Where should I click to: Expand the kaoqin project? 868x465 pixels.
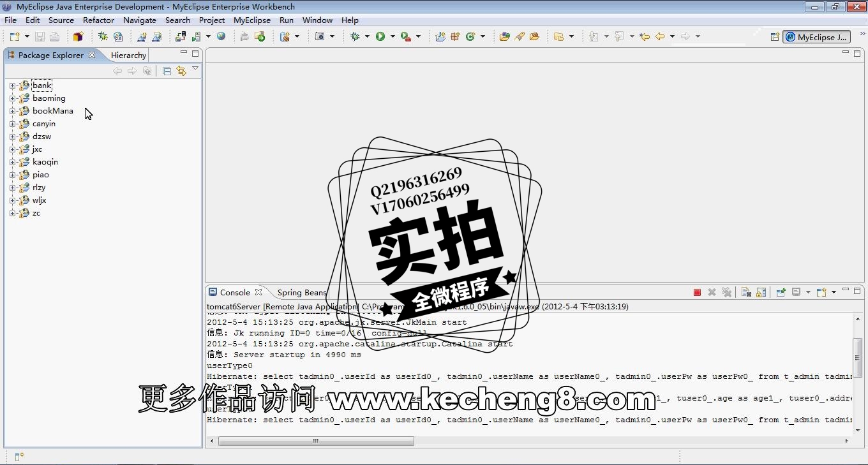tap(12, 162)
